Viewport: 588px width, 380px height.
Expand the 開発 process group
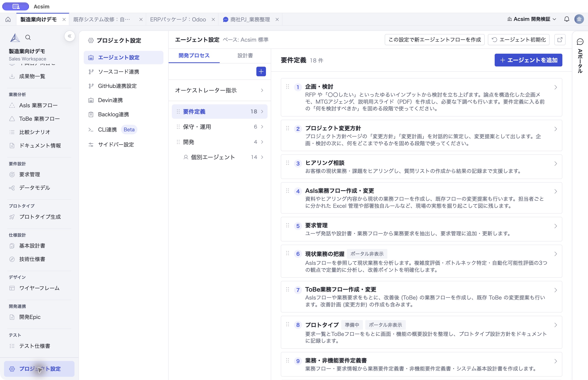[219, 142]
